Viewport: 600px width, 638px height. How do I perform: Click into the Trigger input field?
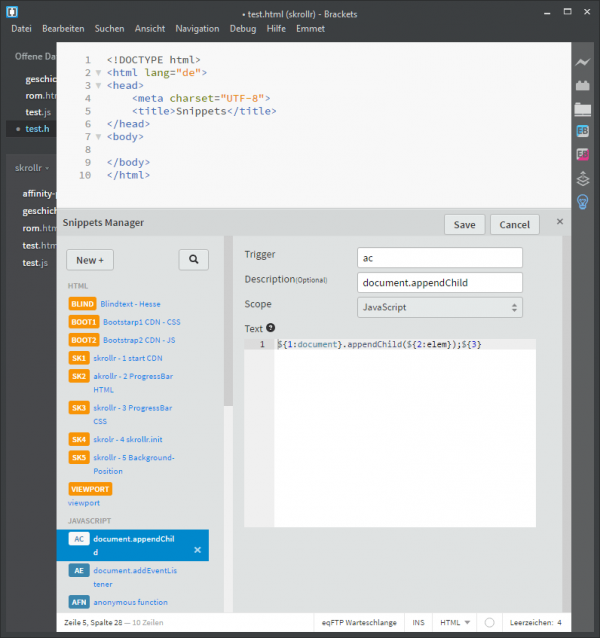pos(440,258)
